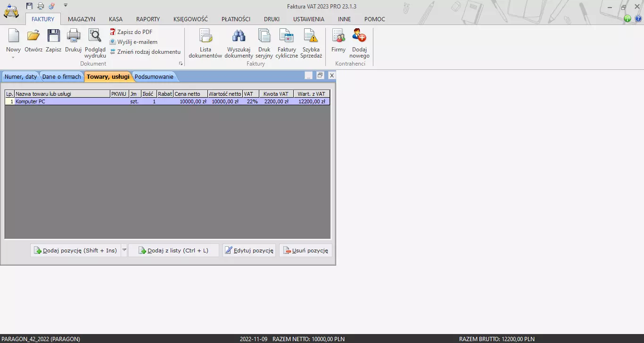Open the quick access toolbar customize arrow
The width and height of the screenshot is (644, 343).
pyautogui.click(x=66, y=5)
